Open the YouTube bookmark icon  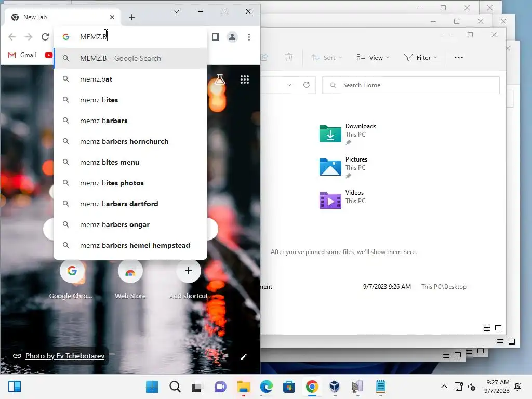[x=48, y=55]
